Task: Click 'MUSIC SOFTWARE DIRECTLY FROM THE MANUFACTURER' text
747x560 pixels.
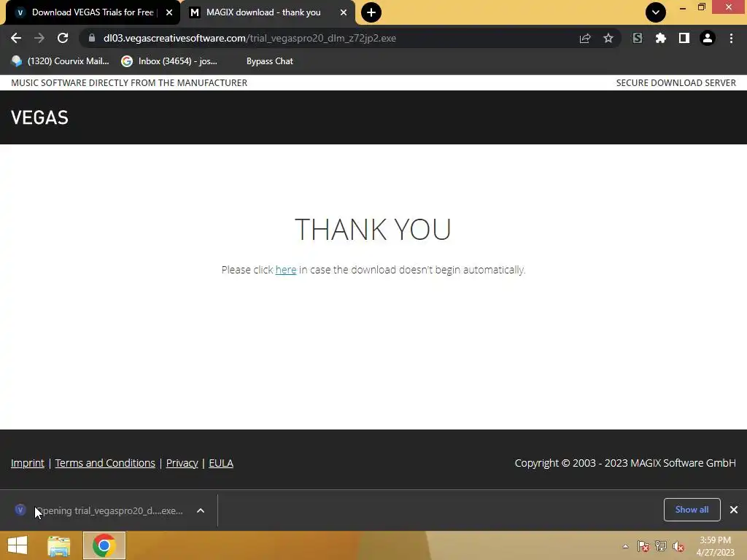Action: 129,83
